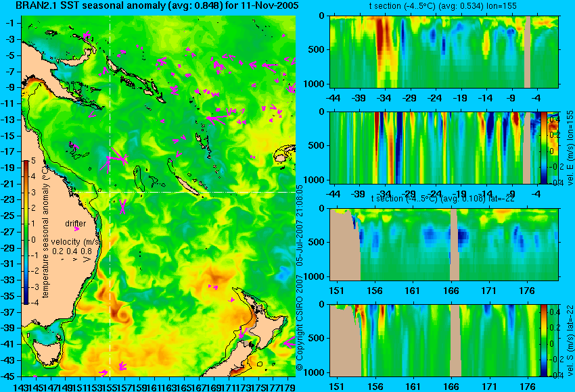
Task: Click the '166' tick under the bottom velocity section
Action: click(451, 387)
